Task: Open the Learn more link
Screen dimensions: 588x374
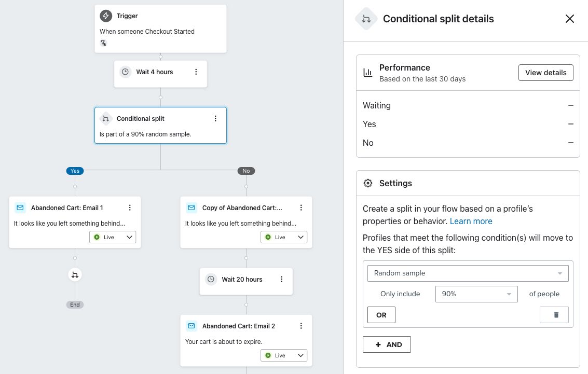Action: [471, 221]
